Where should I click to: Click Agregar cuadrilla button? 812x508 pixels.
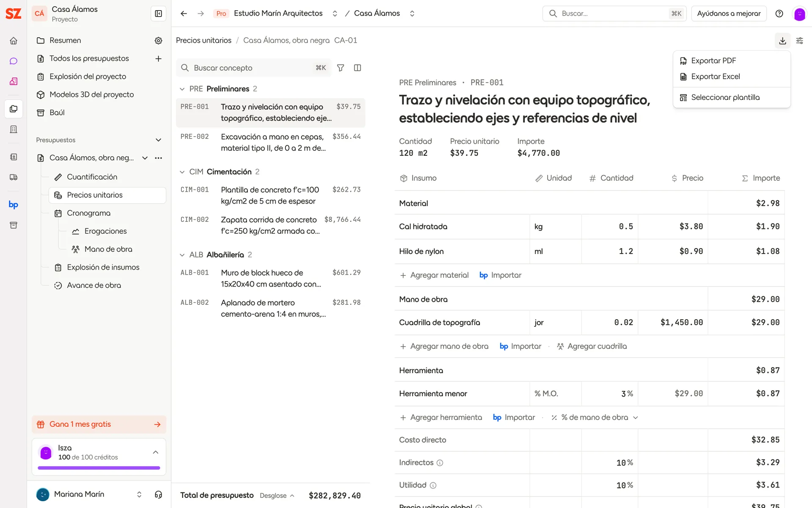point(592,346)
